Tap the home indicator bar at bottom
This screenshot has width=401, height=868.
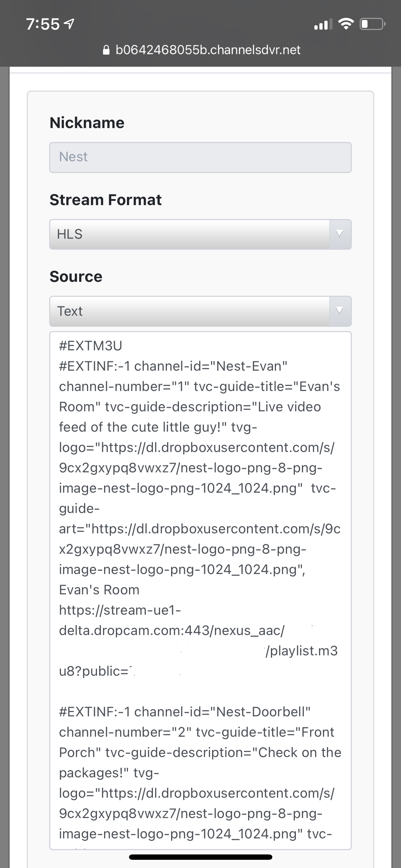point(200,857)
